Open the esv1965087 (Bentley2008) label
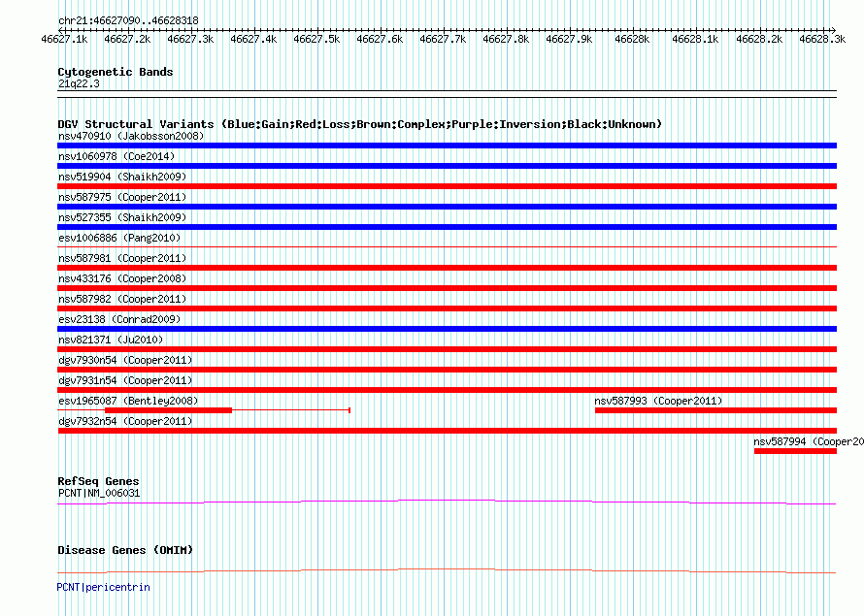Screen dimensions: 864x616 pyautogui.click(x=128, y=401)
